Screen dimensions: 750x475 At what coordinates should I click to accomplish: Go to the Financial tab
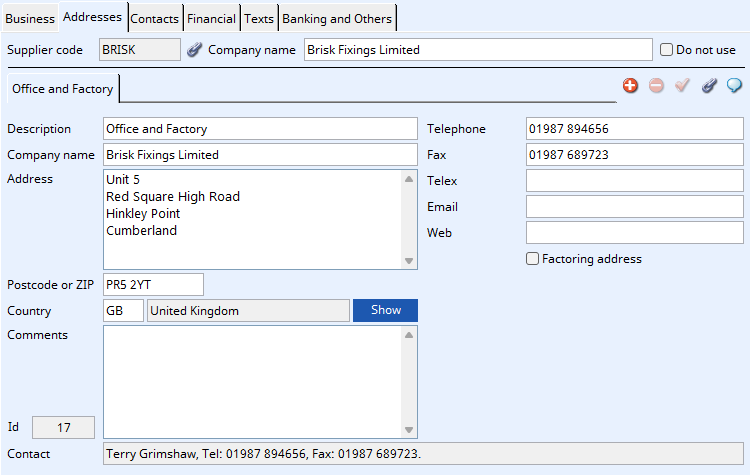pos(211,19)
